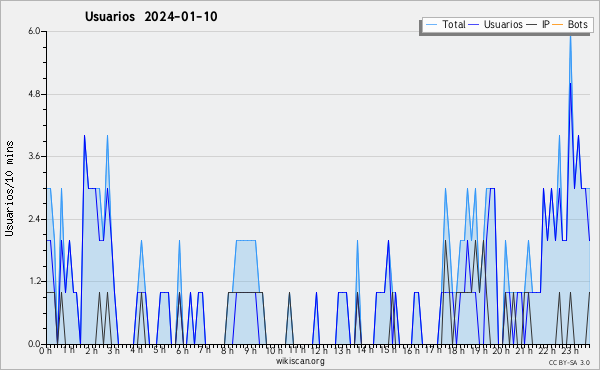The height and width of the screenshot is (370, 600).
Task: Click the y-axis label 'Usuarios/10 mins'
Action: (10, 188)
